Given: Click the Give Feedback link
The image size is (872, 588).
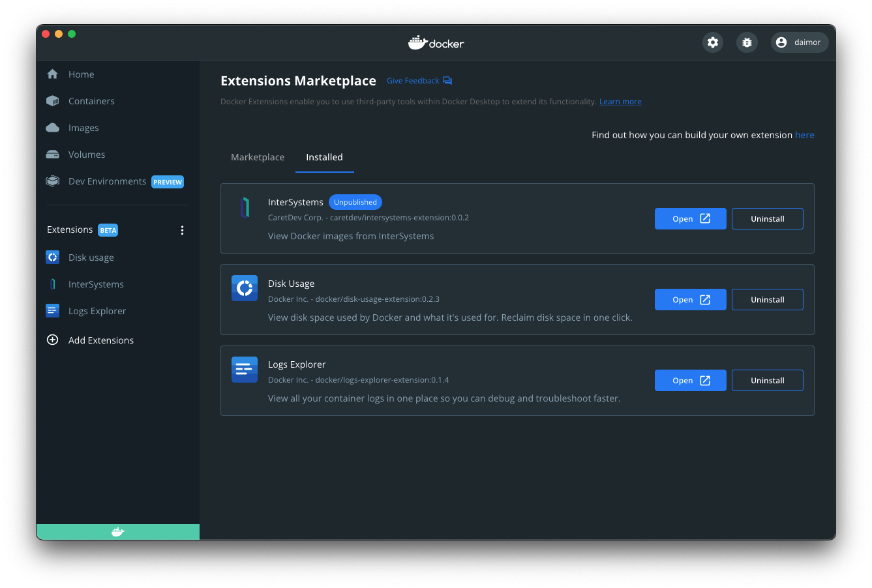Looking at the screenshot, I should pos(413,81).
